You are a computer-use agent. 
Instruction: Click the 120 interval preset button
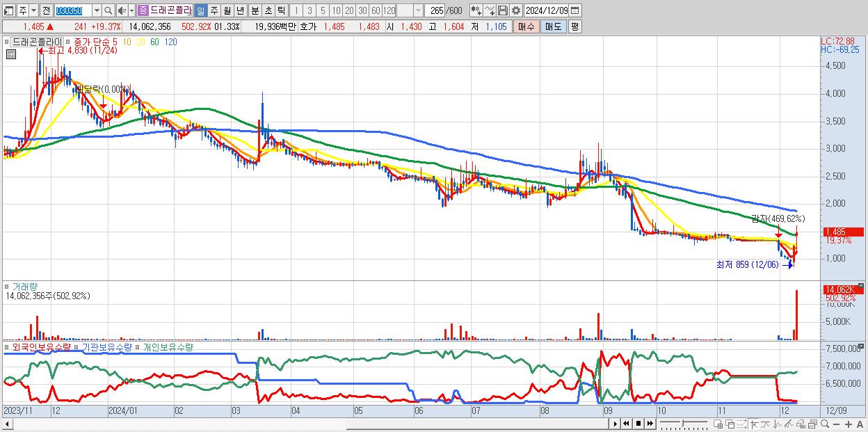pyautogui.click(x=389, y=10)
